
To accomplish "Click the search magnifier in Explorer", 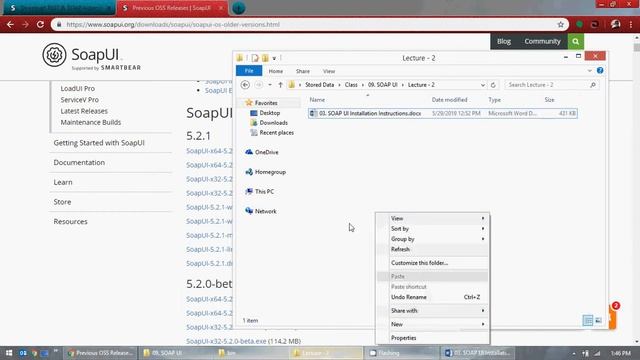I will 593,85.
